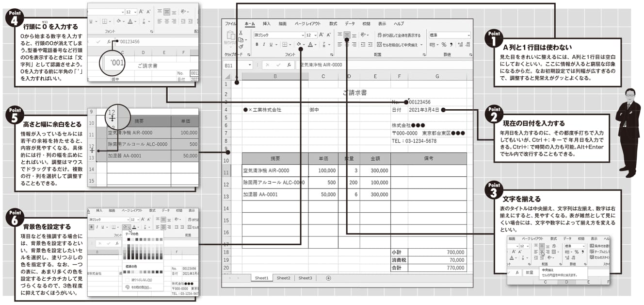This screenshot has width=644, height=305.
Task: Select the 挿入 ribbon tab in main window
Action: (x=267, y=23)
